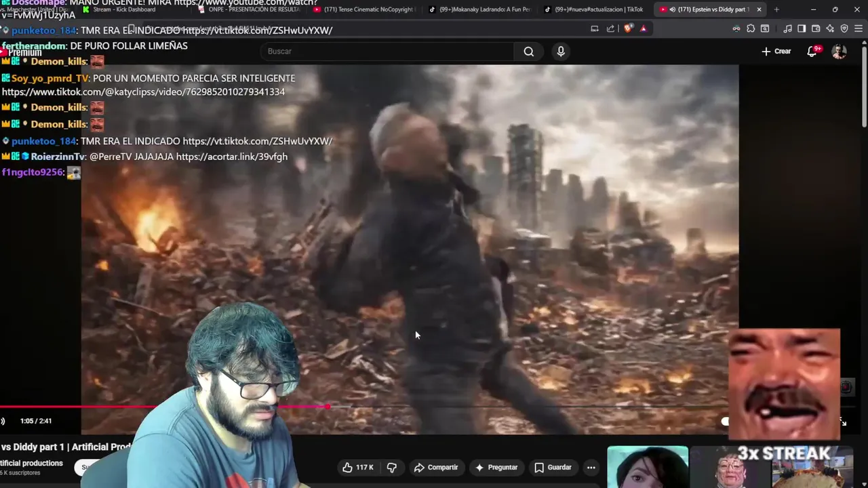
Task: Click the Brave Rewards triangle icon
Action: pyautogui.click(x=644, y=28)
